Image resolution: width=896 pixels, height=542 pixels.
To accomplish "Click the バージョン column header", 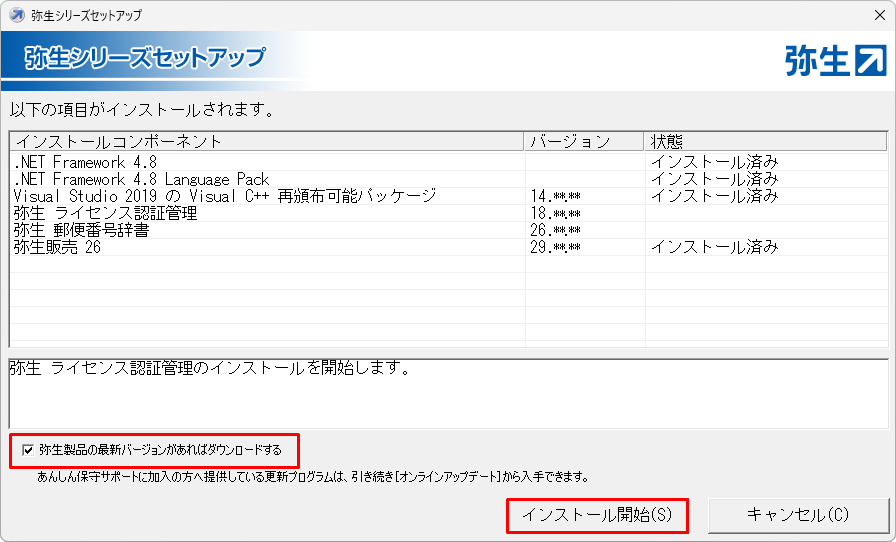I will click(569, 141).
